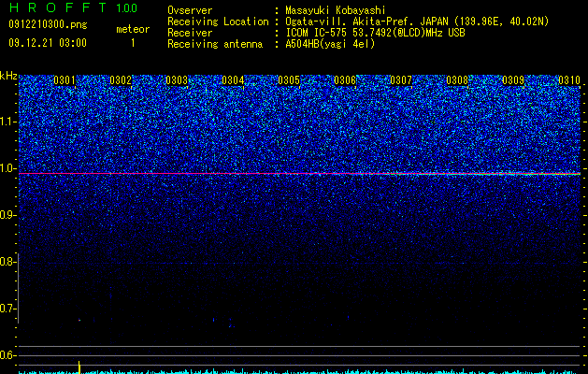Click the 0306 time marker

point(345,80)
